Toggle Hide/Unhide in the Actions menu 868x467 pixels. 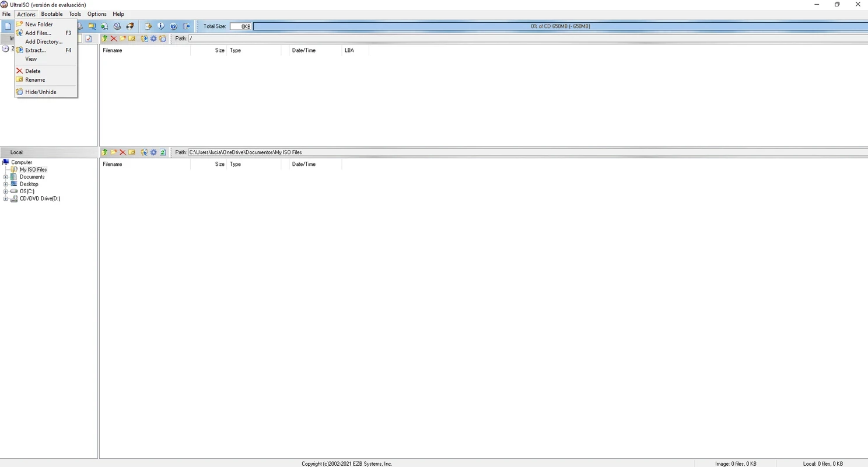(x=40, y=92)
